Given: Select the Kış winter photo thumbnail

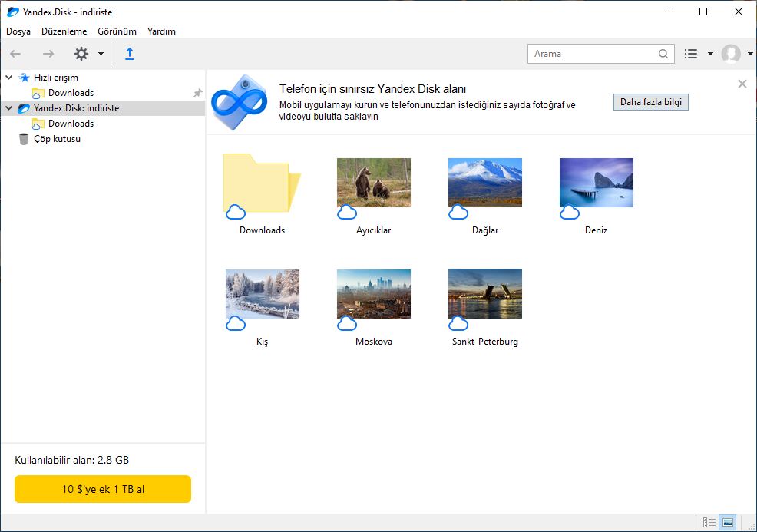Looking at the screenshot, I should click(x=262, y=294).
